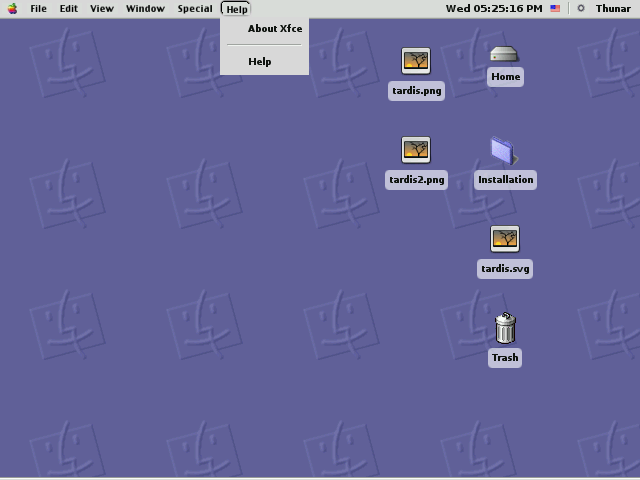The image size is (640, 480).
Task: Open the Window menu
Action: 145,9
